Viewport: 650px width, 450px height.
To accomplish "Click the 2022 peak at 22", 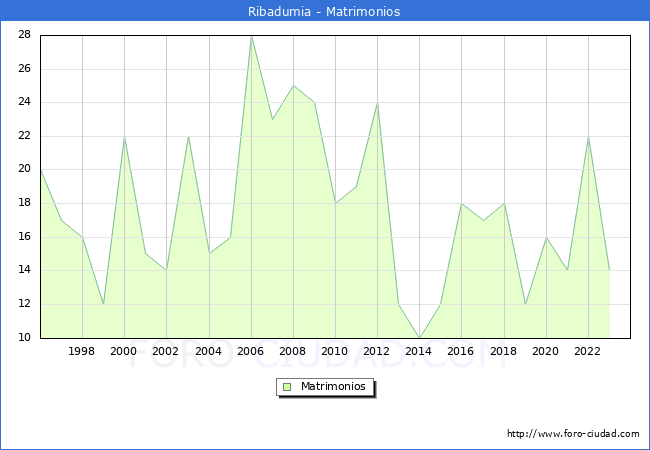I will (588, 136).
